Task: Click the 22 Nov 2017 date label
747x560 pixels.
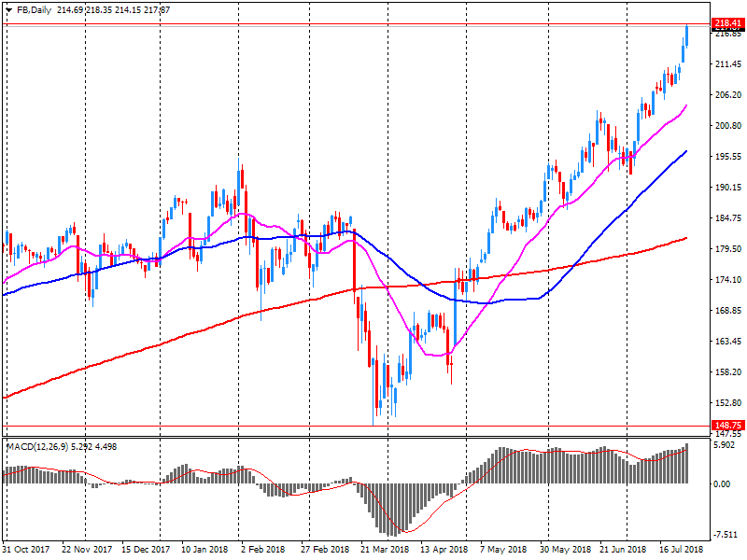Action: coord(87,549)
